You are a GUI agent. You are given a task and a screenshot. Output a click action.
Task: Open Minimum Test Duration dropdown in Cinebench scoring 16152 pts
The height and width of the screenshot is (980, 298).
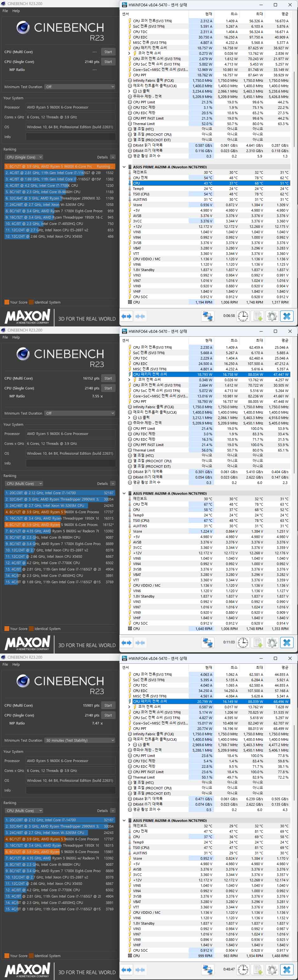(x=80, y=413)
